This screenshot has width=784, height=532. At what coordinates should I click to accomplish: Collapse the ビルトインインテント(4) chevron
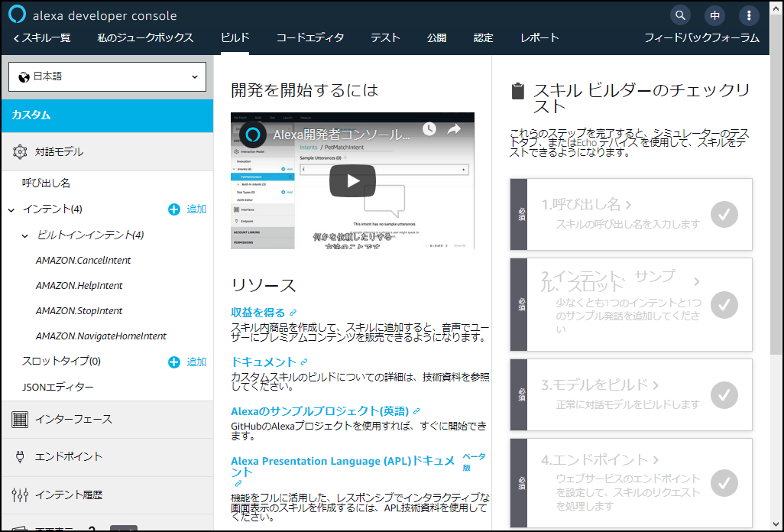pos(24,235)
